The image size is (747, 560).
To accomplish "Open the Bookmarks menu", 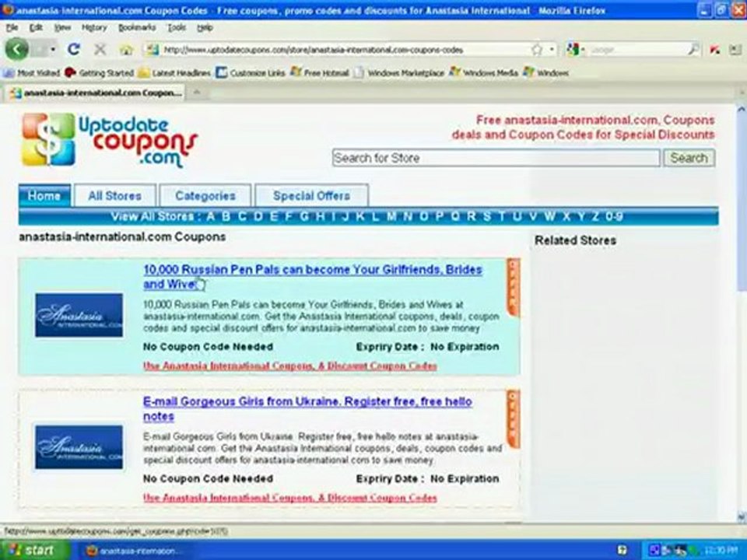I will point(137,28).
